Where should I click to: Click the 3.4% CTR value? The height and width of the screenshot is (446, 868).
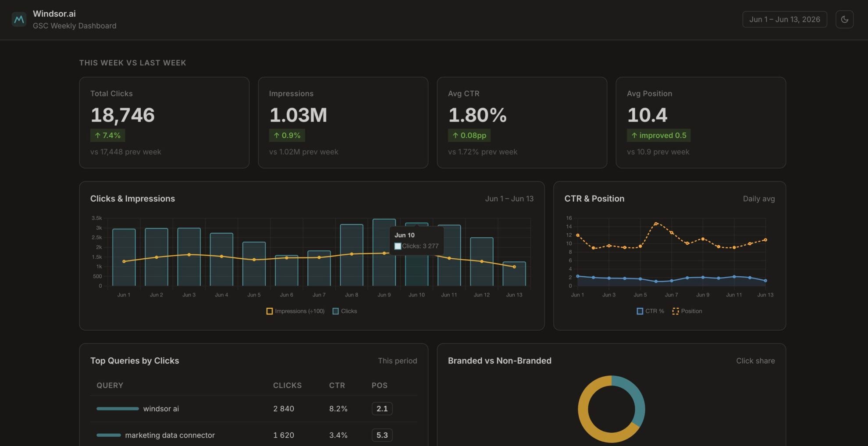[338, 435]
